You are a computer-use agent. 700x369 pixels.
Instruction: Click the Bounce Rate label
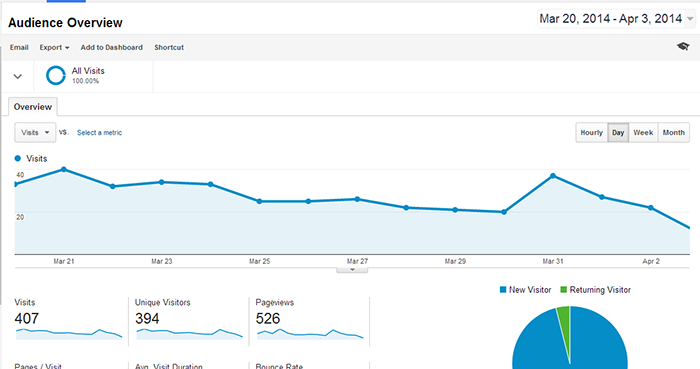point(279,366)
